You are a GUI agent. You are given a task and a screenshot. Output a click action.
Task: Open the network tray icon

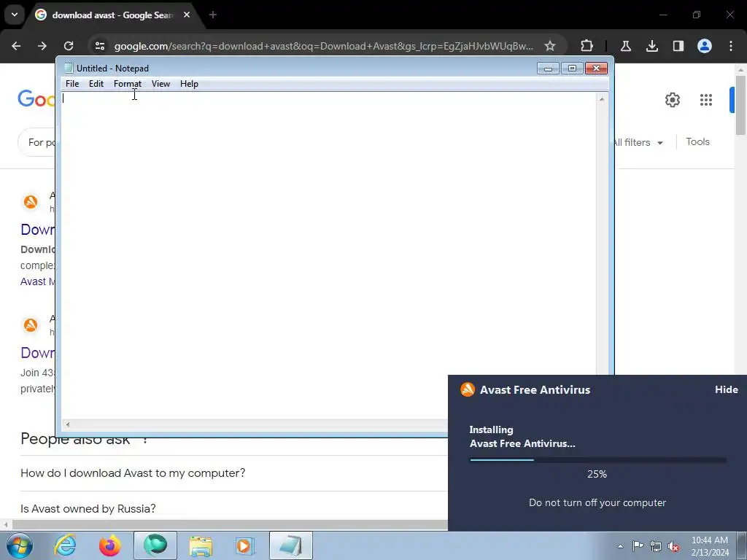tap(656, 546)
